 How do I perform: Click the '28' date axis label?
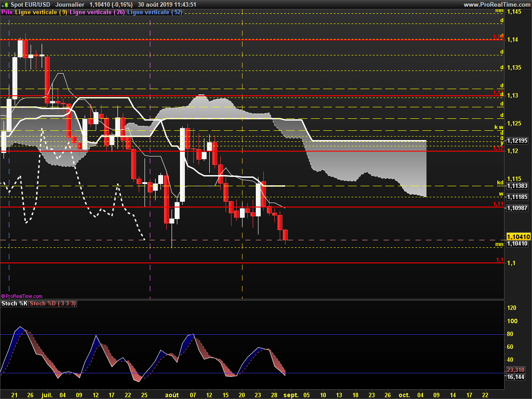274,395
